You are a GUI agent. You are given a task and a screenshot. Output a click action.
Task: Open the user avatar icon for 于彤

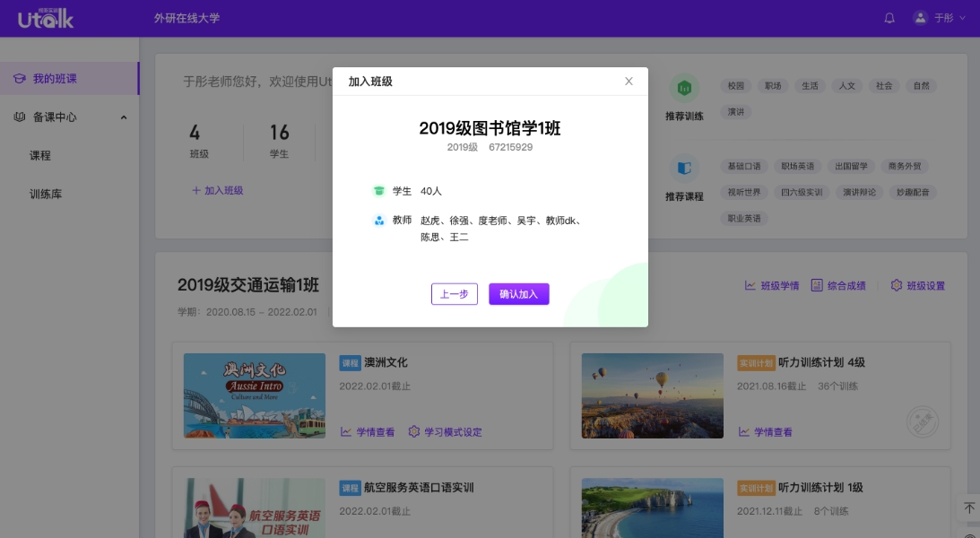919,18
